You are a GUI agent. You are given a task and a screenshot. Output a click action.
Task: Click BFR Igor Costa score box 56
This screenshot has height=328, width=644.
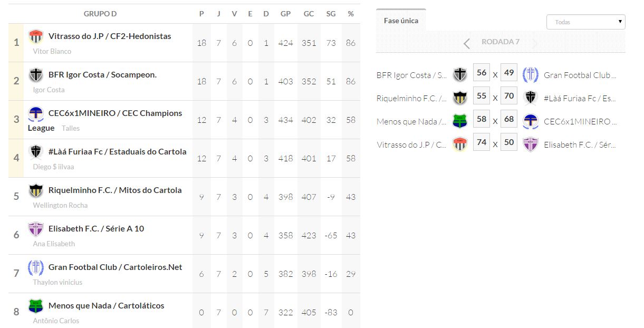point(482,73)
